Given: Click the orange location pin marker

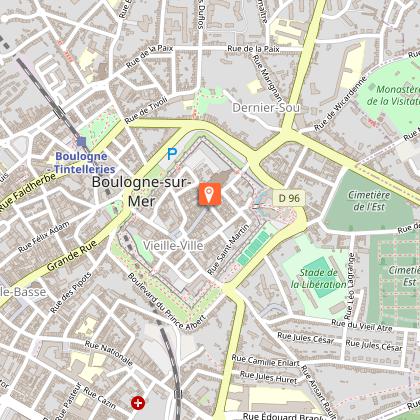Looking at the screenshot, I should [x=210, y=194].
